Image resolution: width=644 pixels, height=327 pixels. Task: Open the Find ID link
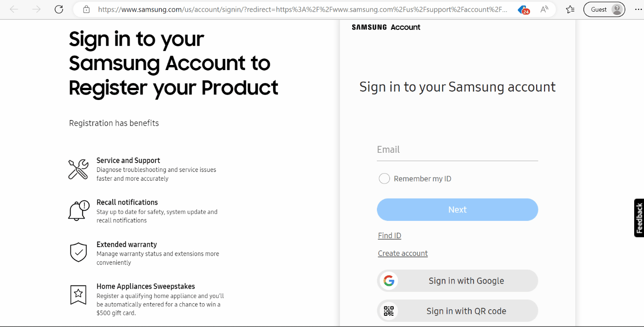(x=389, y=235)
